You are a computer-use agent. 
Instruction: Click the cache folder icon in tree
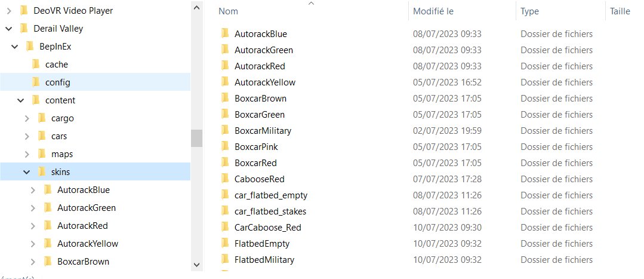[x=36, y=64]
